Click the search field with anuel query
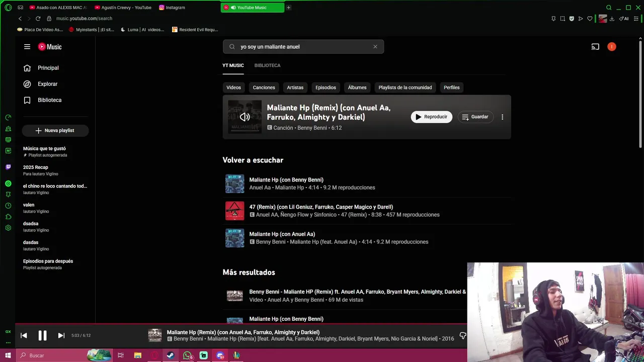 (303, 47)
